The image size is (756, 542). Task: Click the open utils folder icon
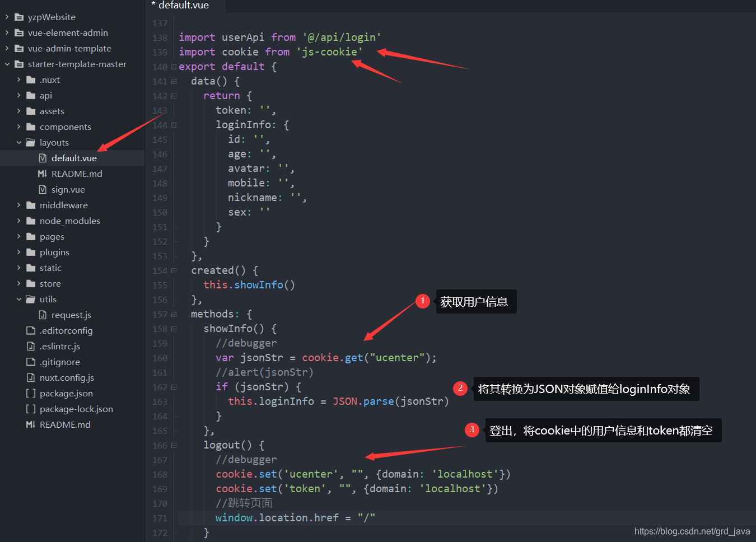coord(31,299)
